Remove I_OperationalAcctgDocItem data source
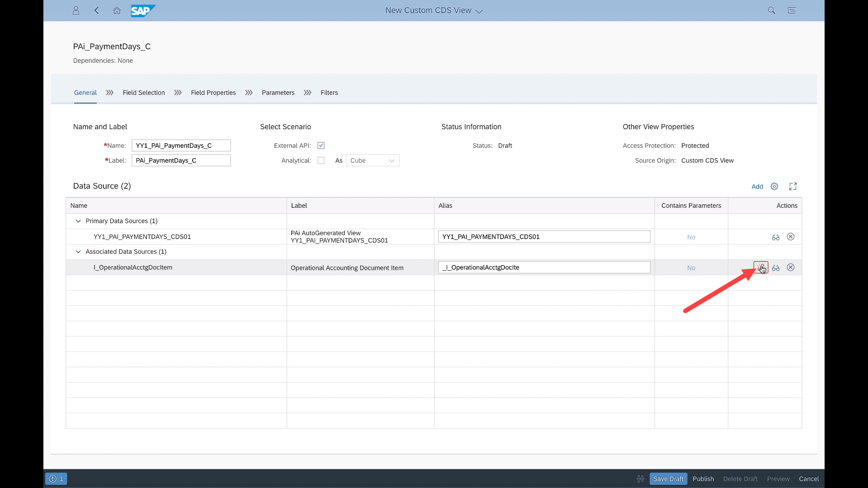Image resolution: width=868 pixels, height=488 pixels. [x=791, y=267]
